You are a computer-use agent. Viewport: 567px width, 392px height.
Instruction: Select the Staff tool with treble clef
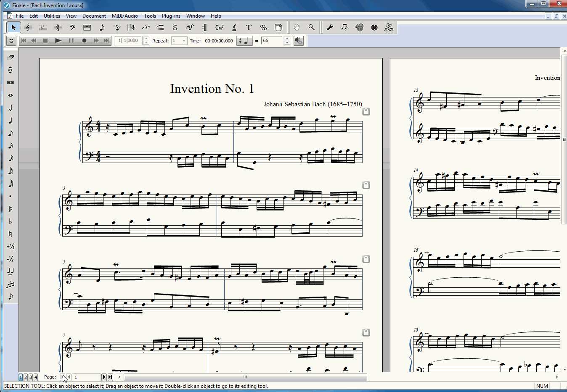coord(28,28)
